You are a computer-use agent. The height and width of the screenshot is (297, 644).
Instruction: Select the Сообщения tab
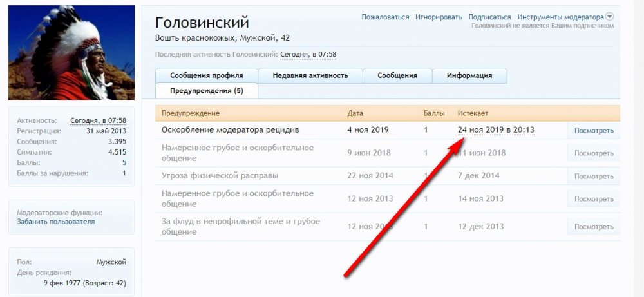point(397,75)
